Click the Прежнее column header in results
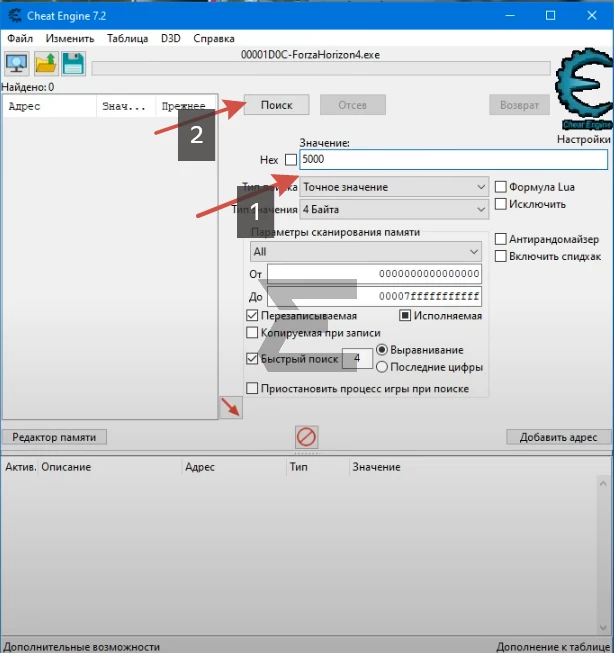Image resolution: width=614 pixels, height=653 pixels. coord(186,106)
